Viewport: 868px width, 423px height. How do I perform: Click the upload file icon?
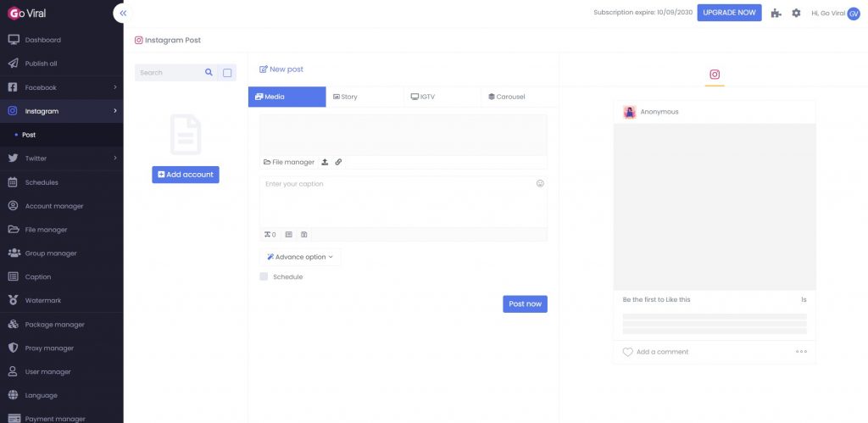point(325,162)
